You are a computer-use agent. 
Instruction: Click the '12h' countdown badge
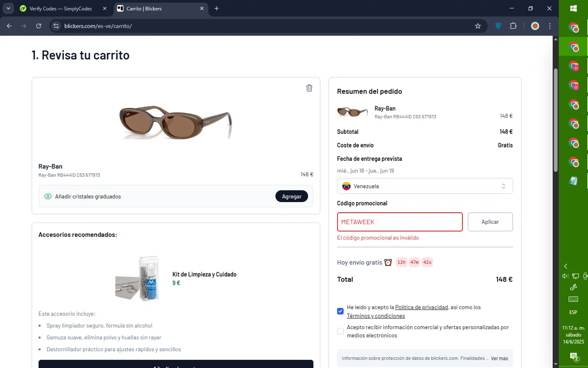point(401,262)
